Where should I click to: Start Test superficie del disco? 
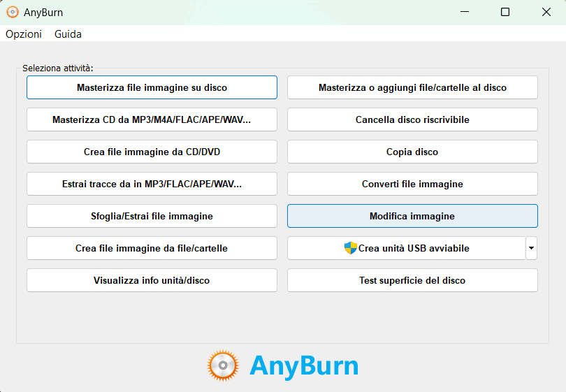pos(412,280)
